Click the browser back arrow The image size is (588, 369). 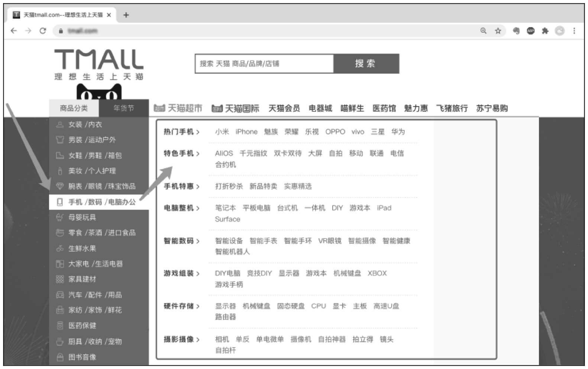pyautogui.click(x=14, y=31)
